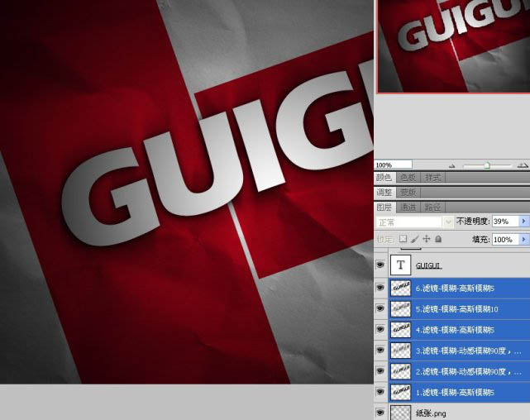Open the 不透明度 opacity slider arrow

click(x=523, y=222)
